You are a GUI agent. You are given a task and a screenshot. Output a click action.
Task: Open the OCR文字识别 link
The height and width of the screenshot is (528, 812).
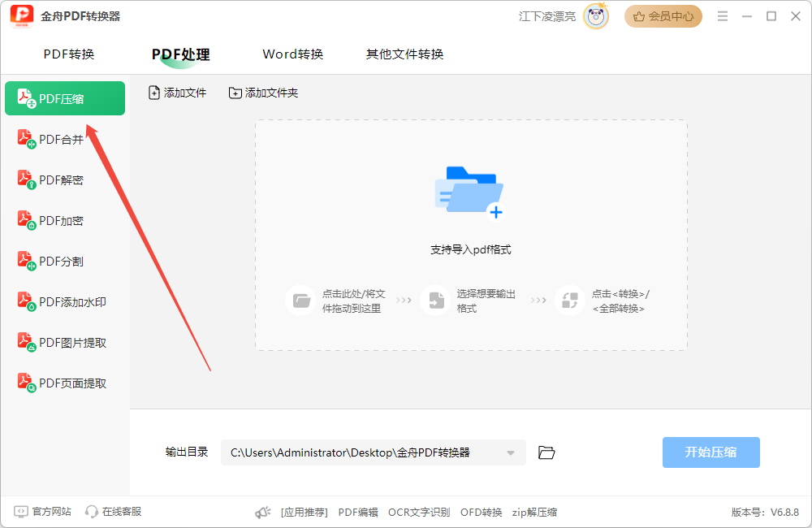(419, 513)
